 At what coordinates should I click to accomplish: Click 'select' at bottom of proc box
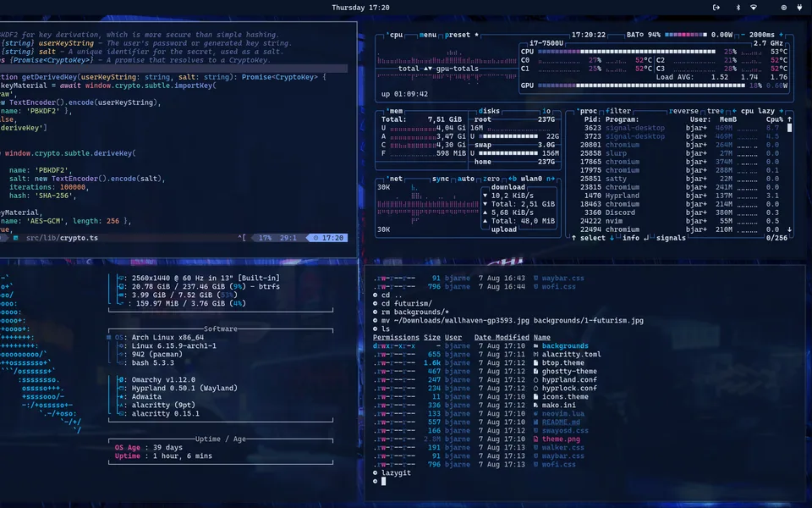point(592,238)
